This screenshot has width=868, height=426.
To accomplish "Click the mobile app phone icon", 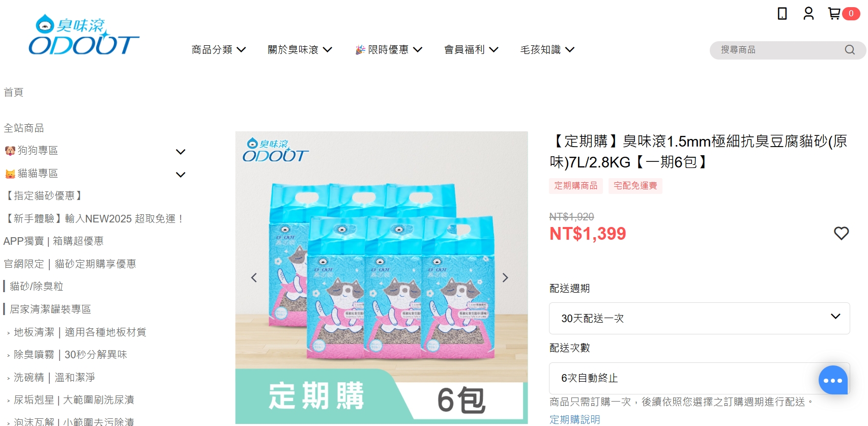I will tap(783, 13).
